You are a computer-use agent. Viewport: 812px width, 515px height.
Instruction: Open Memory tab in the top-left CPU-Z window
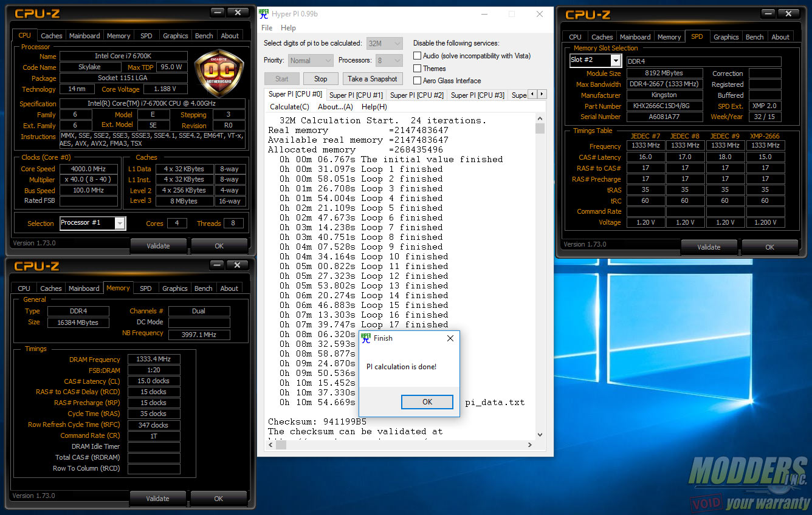click(x=119, y=36)
